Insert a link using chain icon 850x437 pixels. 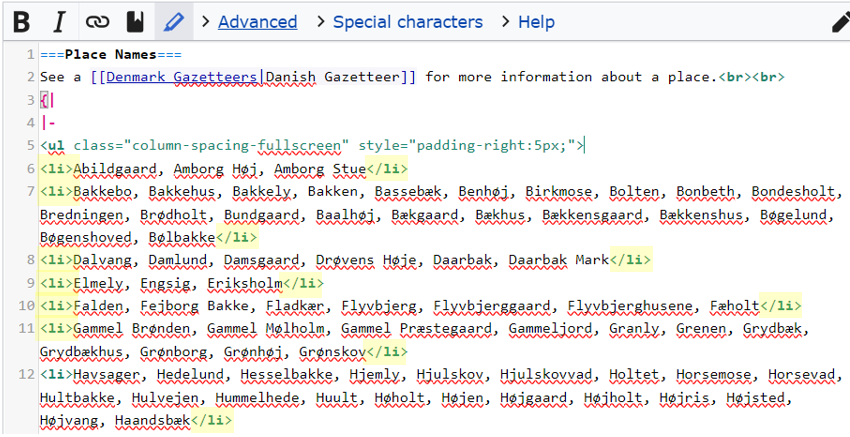point(98,22)
